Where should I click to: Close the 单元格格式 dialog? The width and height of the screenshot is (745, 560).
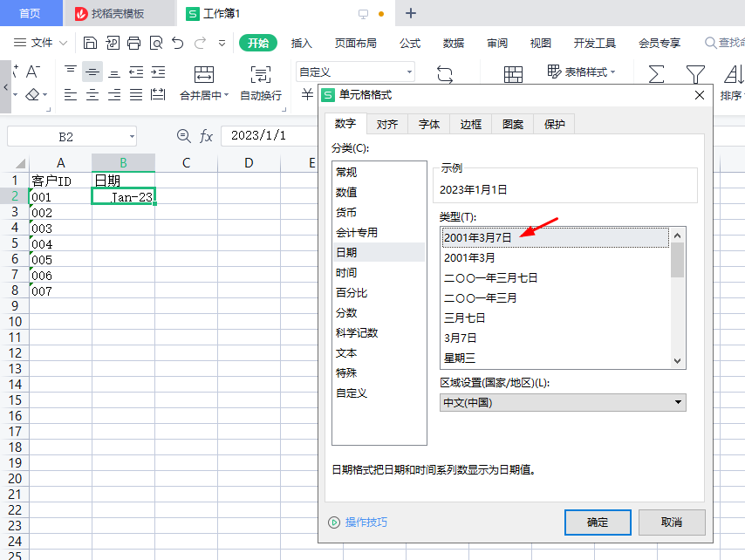700,95
